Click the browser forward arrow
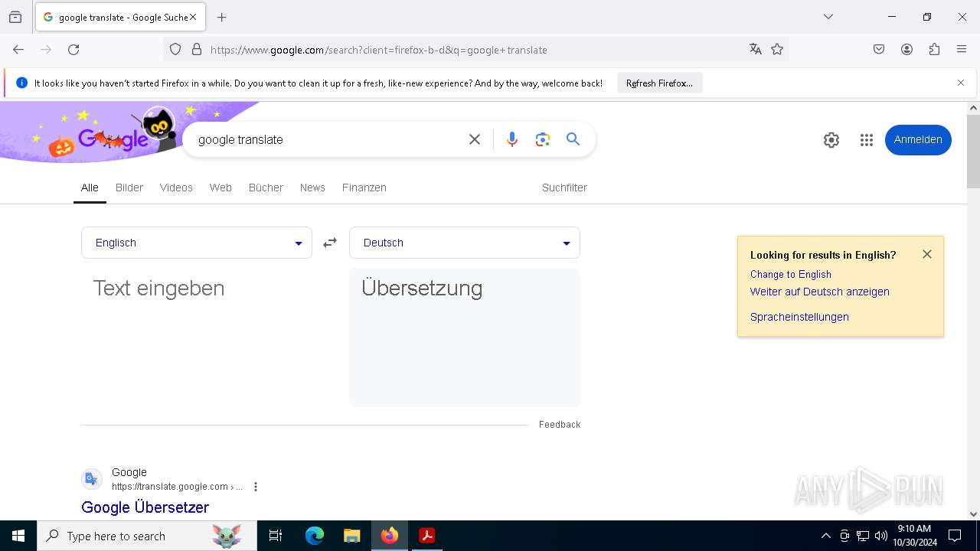Screen dimensions: 980x551 tap(46, 50)
